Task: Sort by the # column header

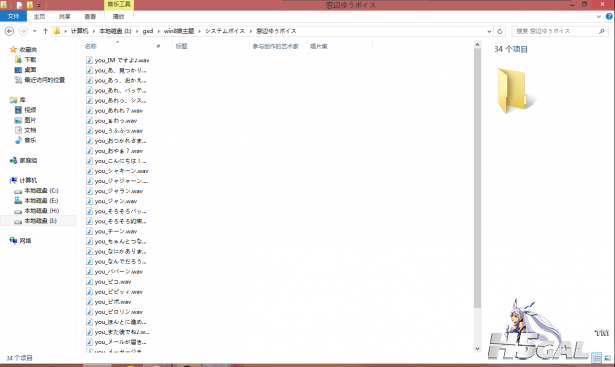Action: [x=158, y=46]
